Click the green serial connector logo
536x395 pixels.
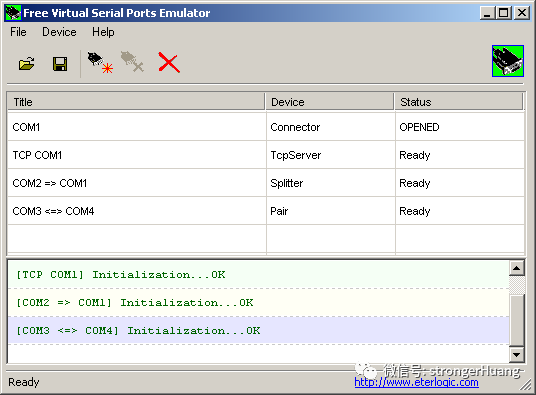[508, 61]
